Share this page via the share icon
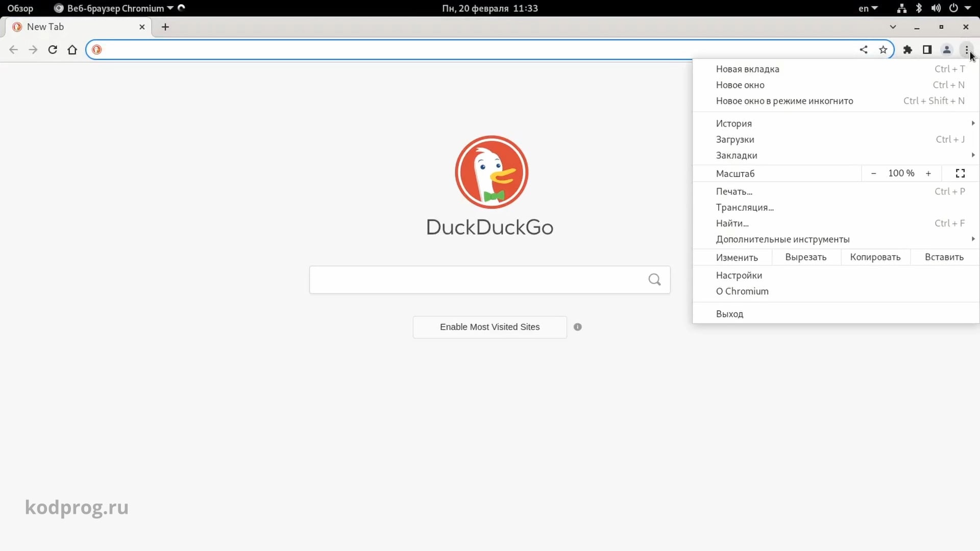Image resolution: width=980 pixels, height=551 pixels. pyautogui.click(x=864, y=49)
